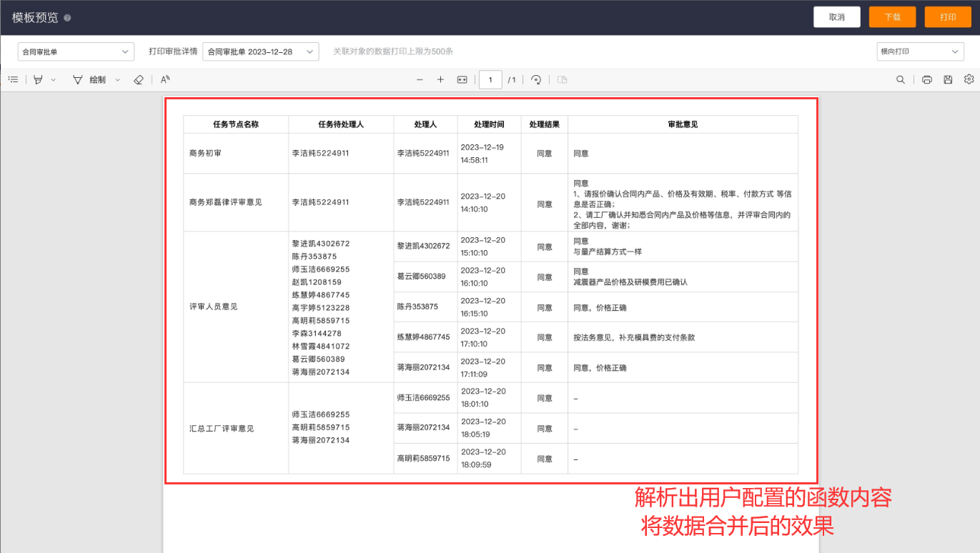This screenshot has height=553, width=980.
Task: Click the rotate page icon
Action: [x=535, y=79]
